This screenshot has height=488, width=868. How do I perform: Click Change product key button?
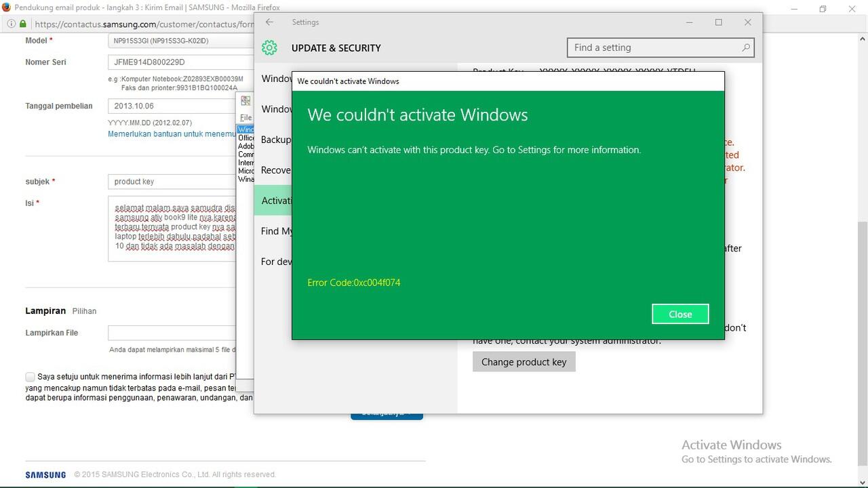pos(524,362)
